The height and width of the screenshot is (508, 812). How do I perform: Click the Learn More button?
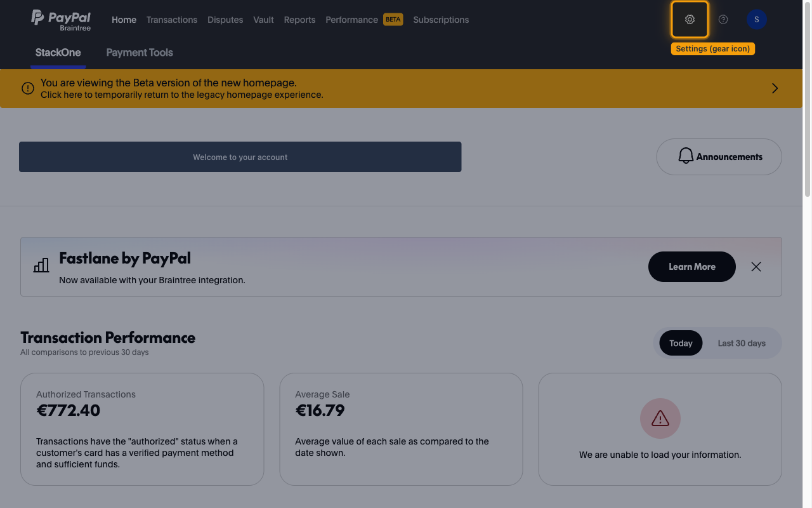tap(692, 267)
